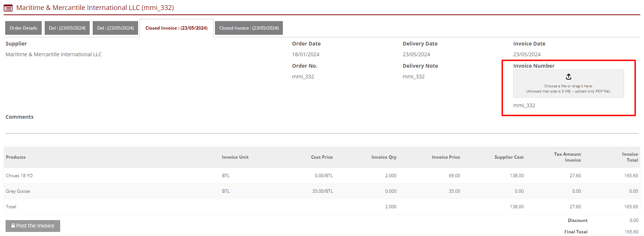Click the Supplier Cost column header
644x236 pixels.
(x=508, y=157)
